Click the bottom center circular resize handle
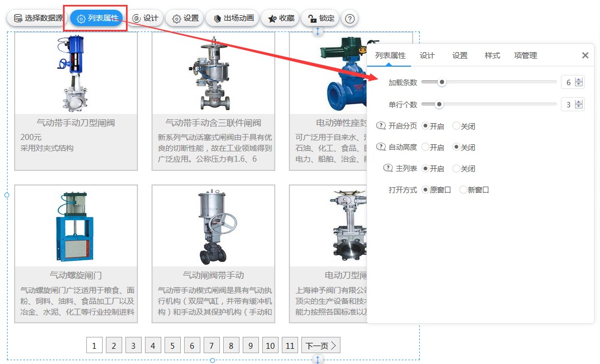 (212, 360)
